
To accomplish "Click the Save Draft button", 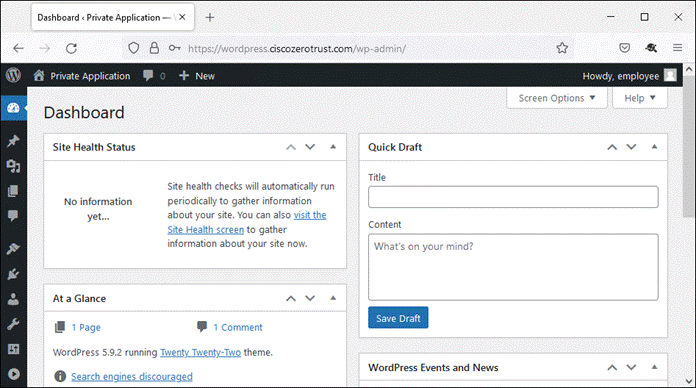I will tap(398, 318).
